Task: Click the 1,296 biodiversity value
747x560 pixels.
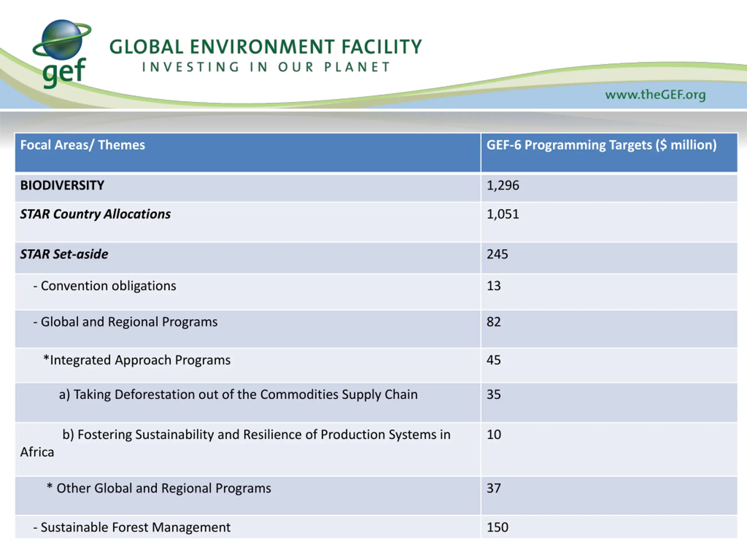Action: pos(502,186)
